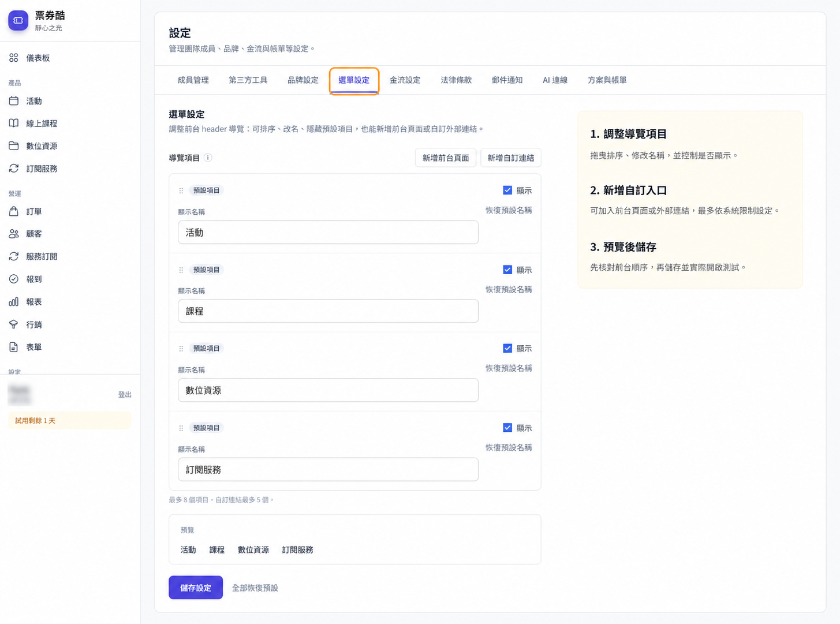Click the 顧客 people icon
This screenshot has width=840, height=624.
point(14,234)
